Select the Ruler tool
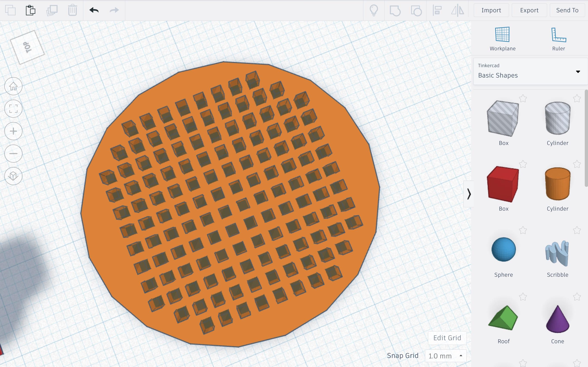Screen dimensions: 588x367 point(558,39)
